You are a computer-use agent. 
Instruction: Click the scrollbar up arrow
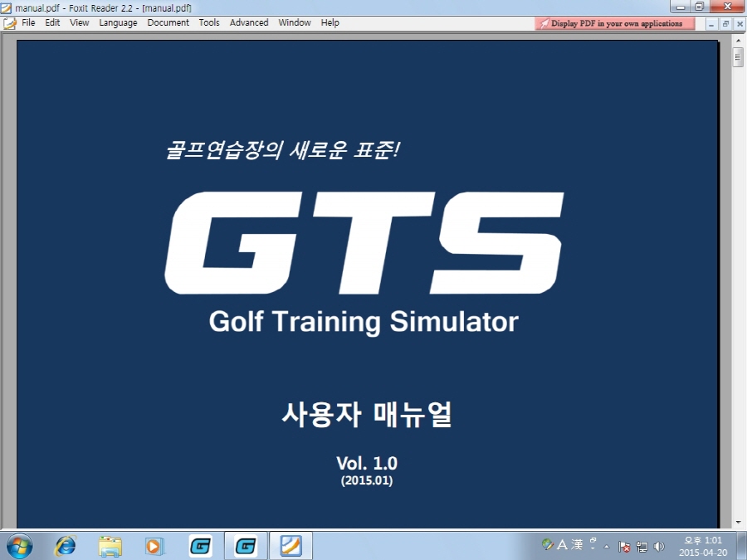point(738,41)
